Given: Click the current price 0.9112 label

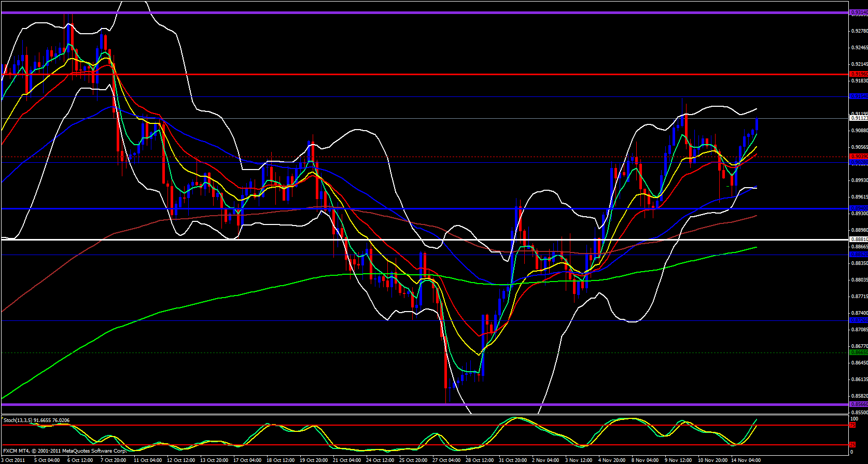Looking at the screenshot, I should [858, 118].
